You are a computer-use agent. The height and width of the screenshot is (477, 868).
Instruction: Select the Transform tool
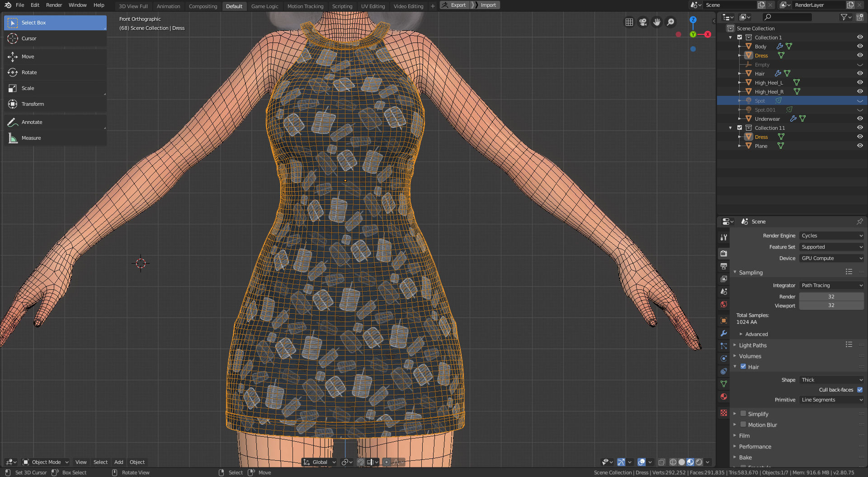pyautogui.click(x=55, y=104)
